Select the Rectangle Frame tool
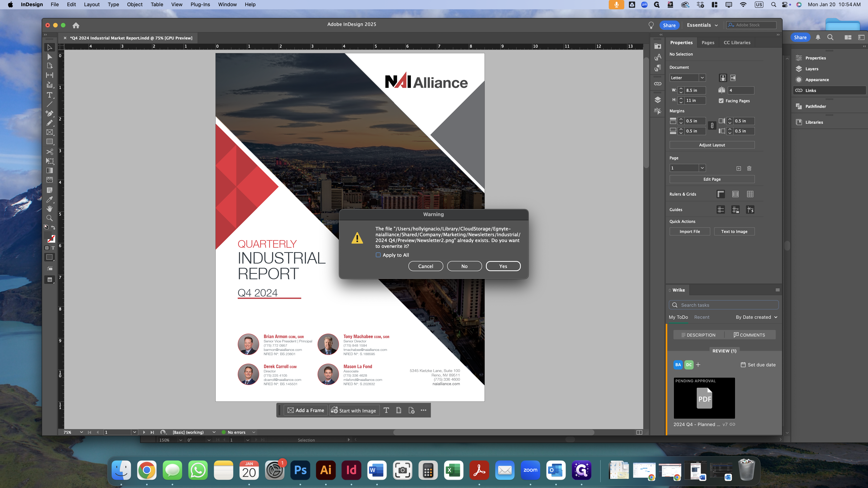Screen dimensions: 868x488 (x=50, y=132)
